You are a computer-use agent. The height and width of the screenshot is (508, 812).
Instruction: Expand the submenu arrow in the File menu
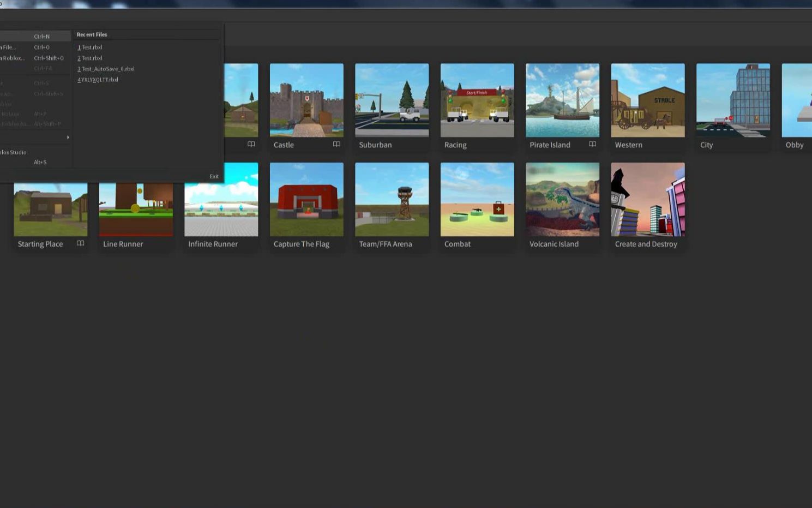(x=68, y=138)
